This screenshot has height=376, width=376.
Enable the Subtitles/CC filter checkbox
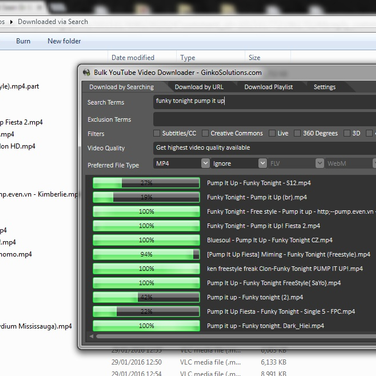tap(156, 133)
